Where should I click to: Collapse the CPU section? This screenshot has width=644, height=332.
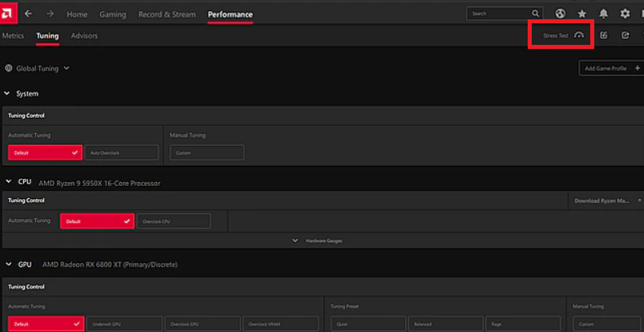click(x=9, y=181)
